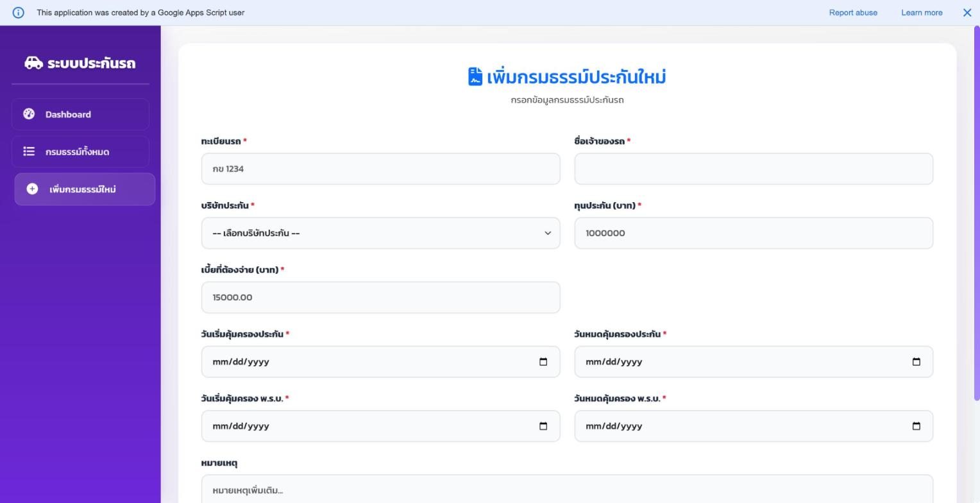This screenshot has height=503, width=980.
Task: Click the page's vertical scrollbar thumb
Action: tap(977, 213)
